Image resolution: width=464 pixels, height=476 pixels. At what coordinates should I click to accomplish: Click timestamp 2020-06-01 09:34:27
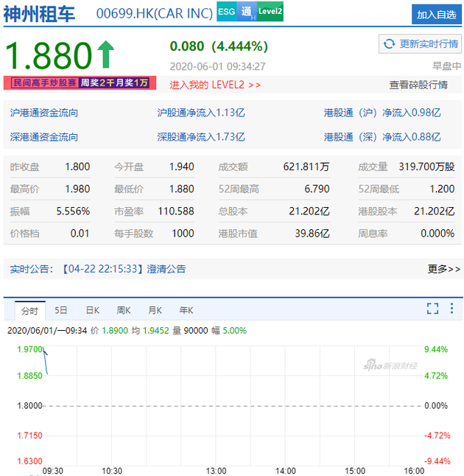tap(217, 66)
